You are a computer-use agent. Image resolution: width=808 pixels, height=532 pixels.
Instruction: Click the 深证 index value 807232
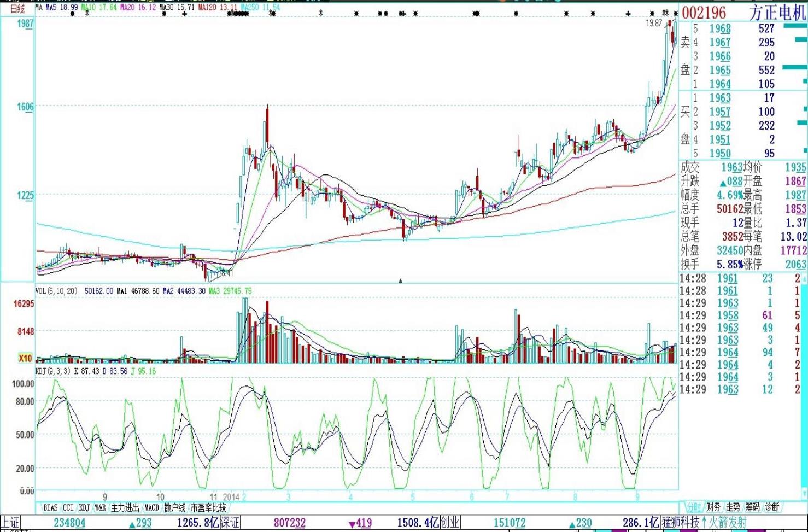coord(290,523)
